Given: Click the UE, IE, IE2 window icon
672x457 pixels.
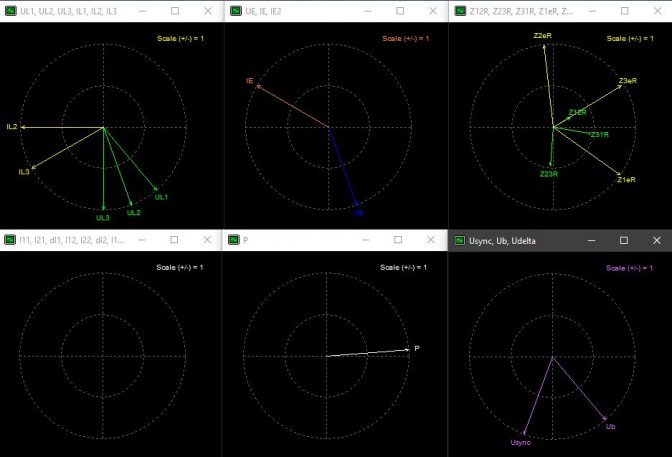Looking at the screenshot, I should point(234,10).
